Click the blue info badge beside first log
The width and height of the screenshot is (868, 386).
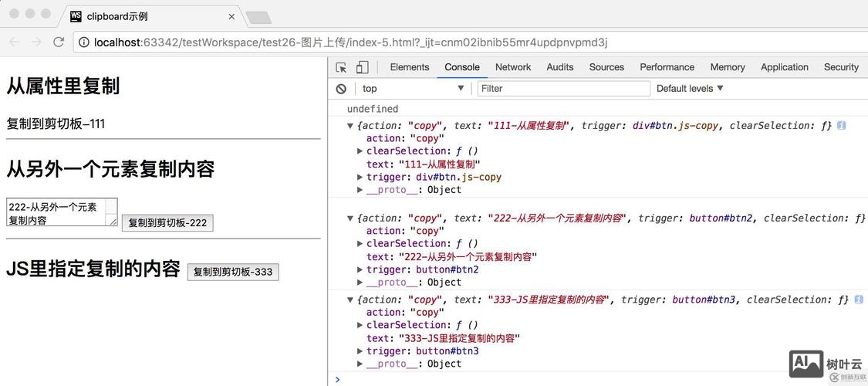click(841, 125)
